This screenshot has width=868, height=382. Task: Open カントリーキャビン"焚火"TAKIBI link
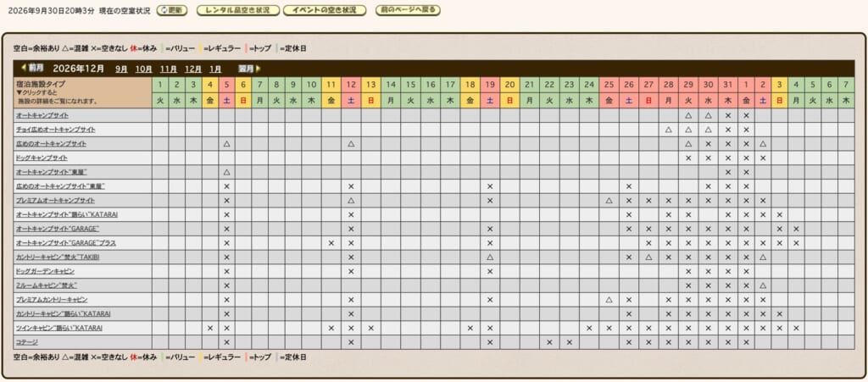(x=58, y=257)
